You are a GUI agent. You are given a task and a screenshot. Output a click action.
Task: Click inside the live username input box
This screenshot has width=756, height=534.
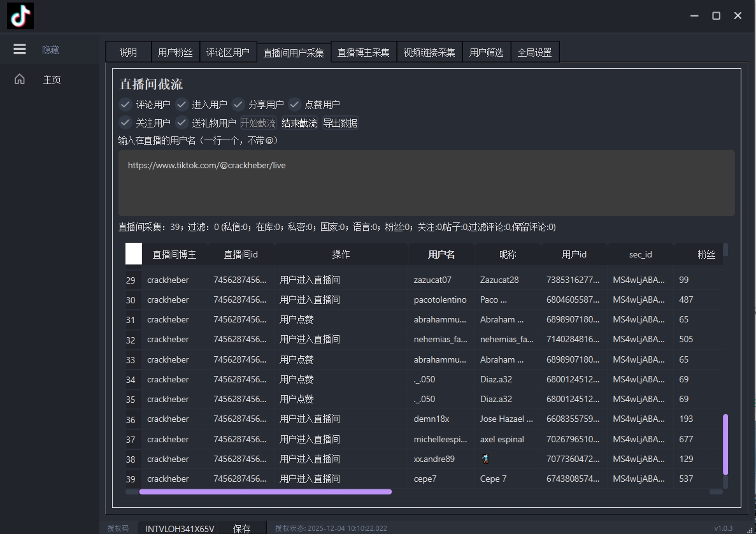click(x=426, y=184)
